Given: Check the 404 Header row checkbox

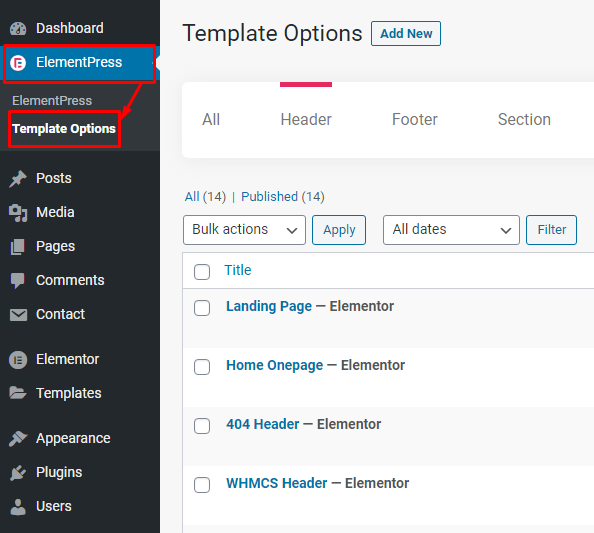Looking at the screenshot, I should point(202,426).
